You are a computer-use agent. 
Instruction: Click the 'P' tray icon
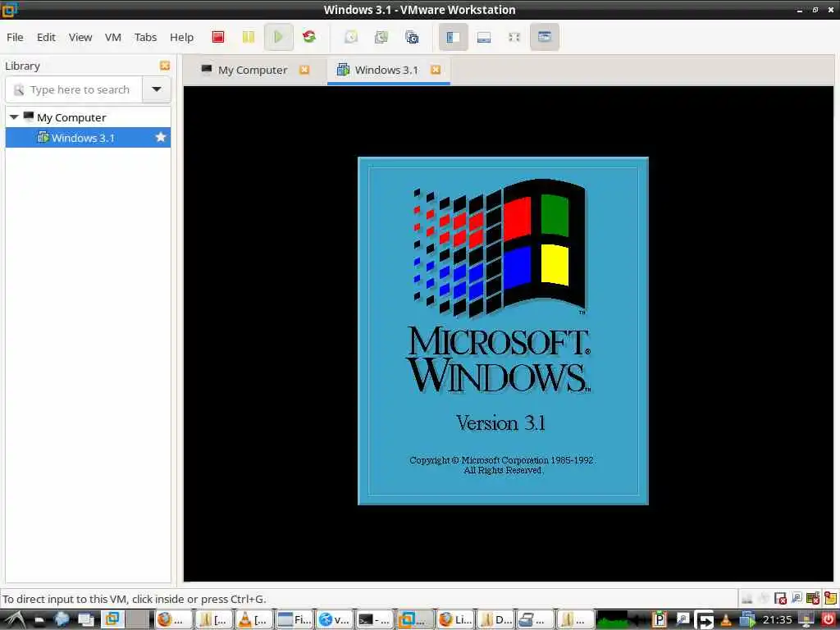point(660,620)
